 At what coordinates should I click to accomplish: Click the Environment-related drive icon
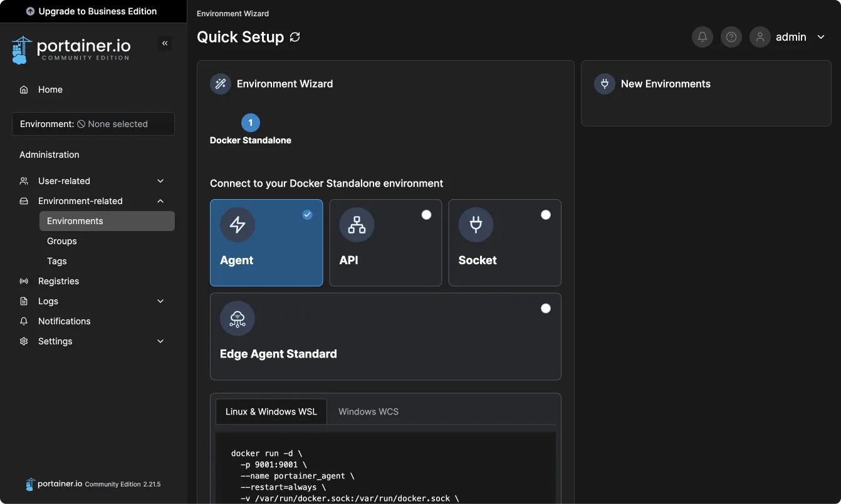point(24,201)
